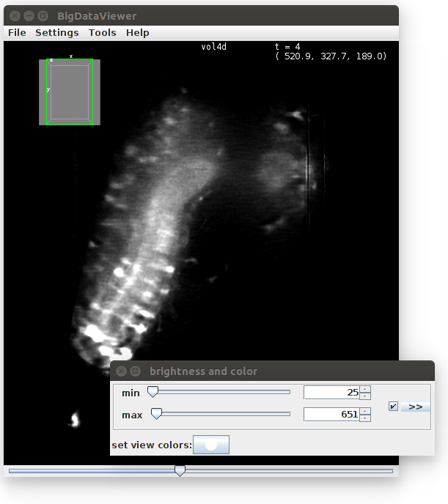Close the brightness and color dialog
Image resolution: width=448 pixels, height=504 pixels.
pos(122,371)
